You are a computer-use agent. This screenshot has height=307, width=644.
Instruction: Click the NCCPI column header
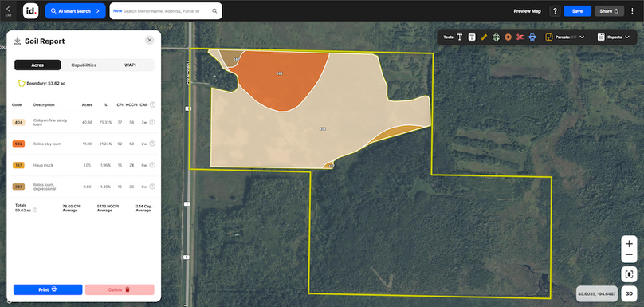[131, 104]
